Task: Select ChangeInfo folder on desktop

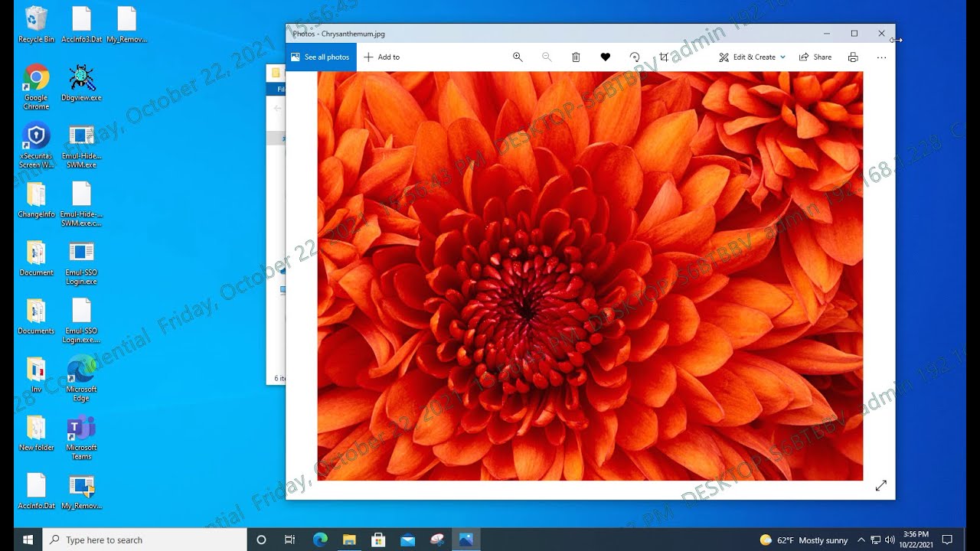Action: pyautogui.click(x=36, y=201)
